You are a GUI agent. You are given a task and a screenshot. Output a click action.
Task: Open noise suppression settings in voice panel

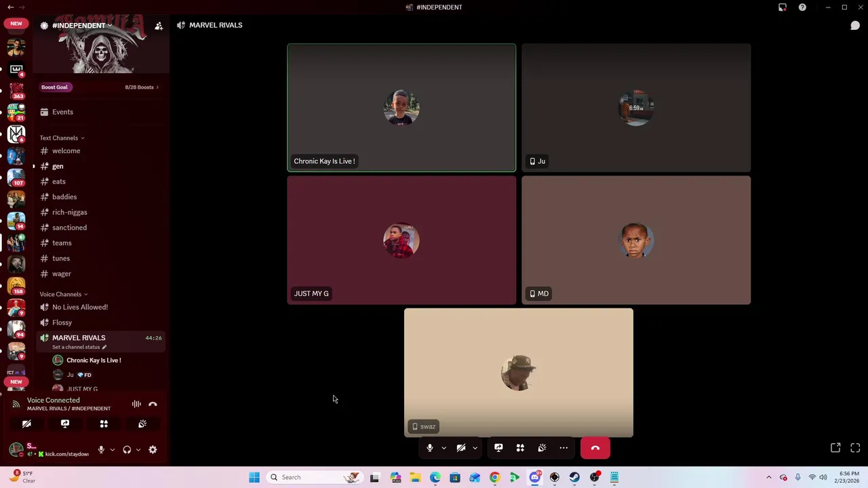tap(136, 404)
